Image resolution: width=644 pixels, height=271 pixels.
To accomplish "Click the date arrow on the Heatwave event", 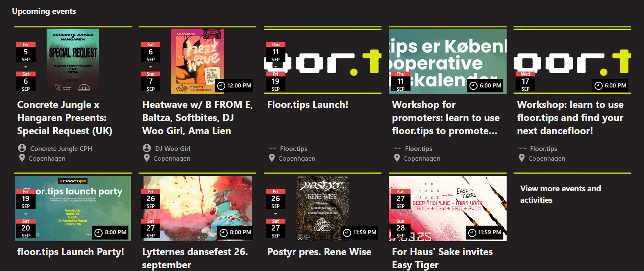I will click(150, 67).
